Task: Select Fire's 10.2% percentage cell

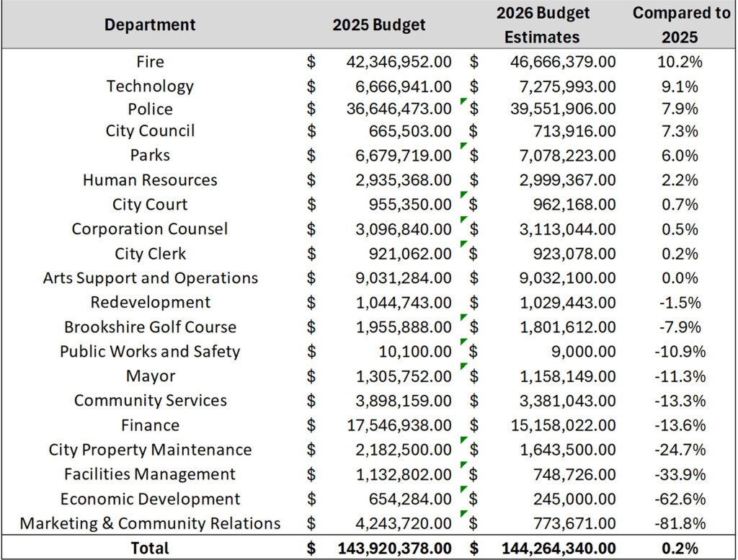Action: click(680, 61)
